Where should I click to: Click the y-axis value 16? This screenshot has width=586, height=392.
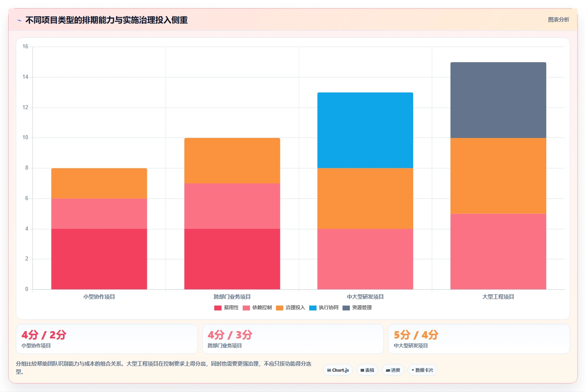point(25,47)
